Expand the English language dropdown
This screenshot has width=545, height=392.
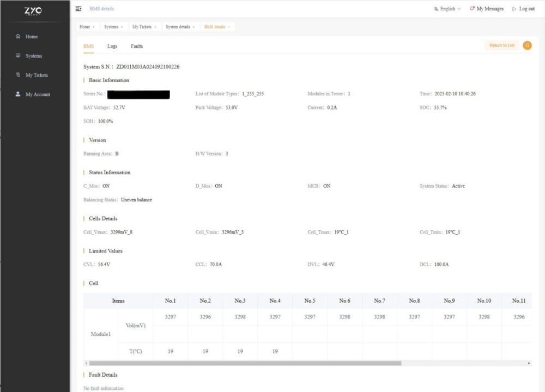click(447, 9)
